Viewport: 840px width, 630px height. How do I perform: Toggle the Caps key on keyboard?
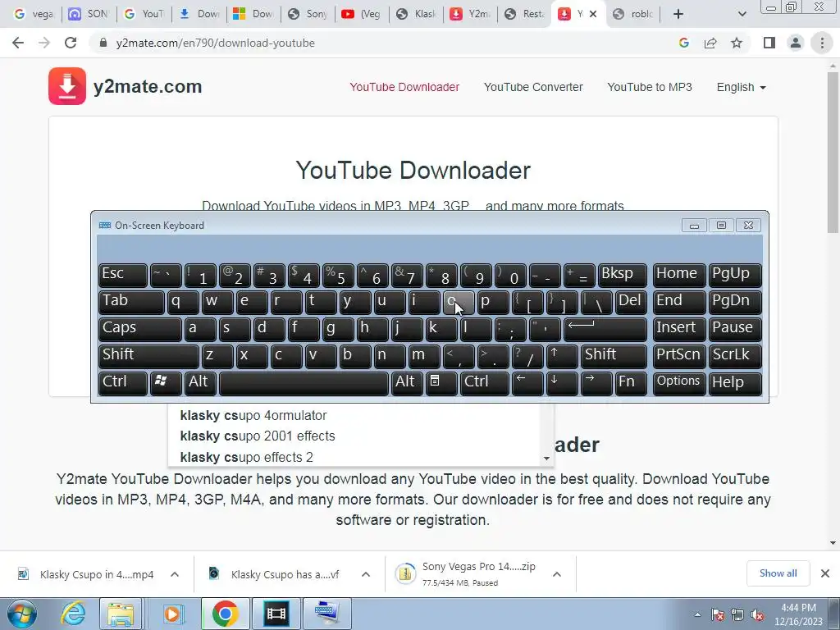(x=139, y=329)
